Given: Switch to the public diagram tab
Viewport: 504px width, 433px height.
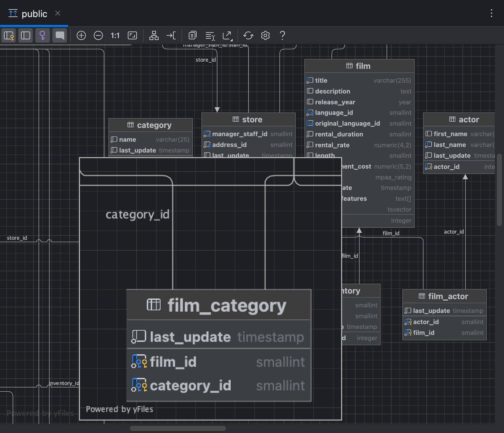Looking at the screenshot, I should tap(34, 13).
